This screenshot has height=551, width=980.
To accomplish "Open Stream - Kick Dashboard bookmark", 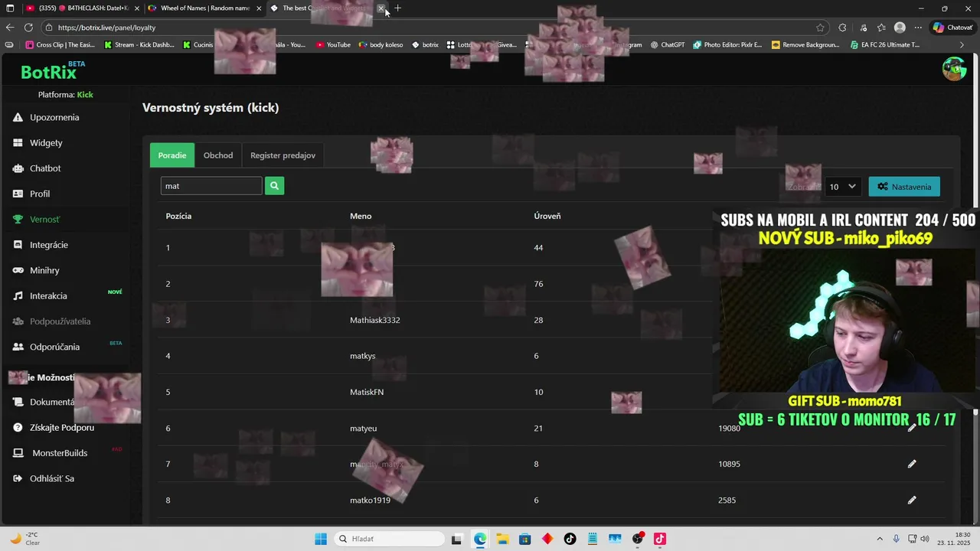I will [x=139, y=45].
